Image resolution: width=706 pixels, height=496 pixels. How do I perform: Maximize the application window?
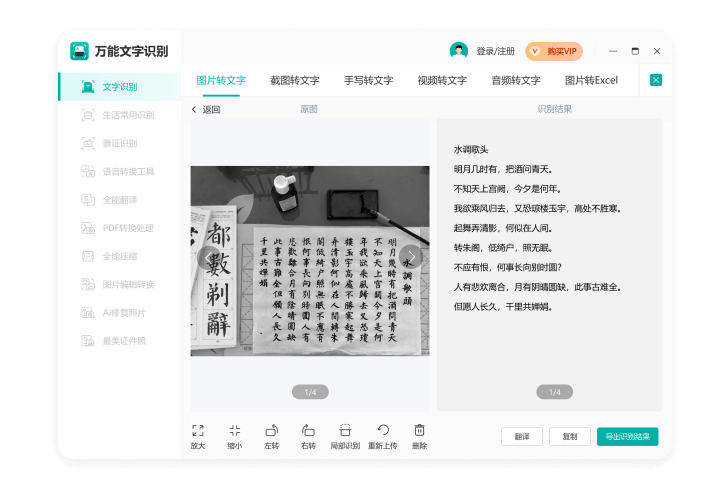coord(635,51)
